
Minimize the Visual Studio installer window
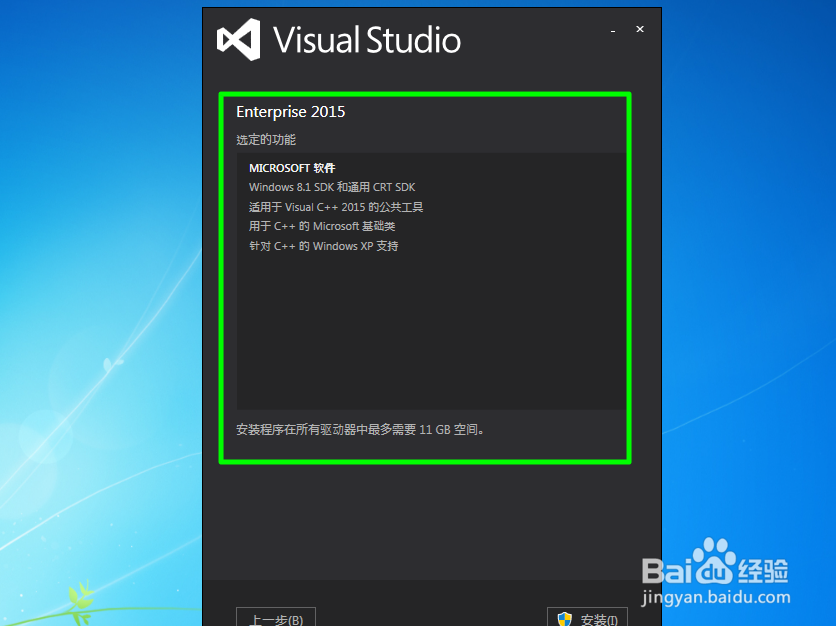coord(613,30)
